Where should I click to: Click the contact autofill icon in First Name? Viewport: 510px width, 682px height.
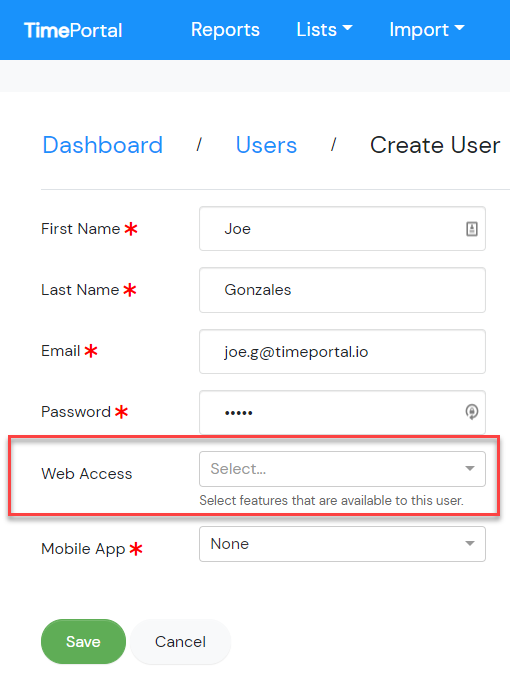point(472,229)
